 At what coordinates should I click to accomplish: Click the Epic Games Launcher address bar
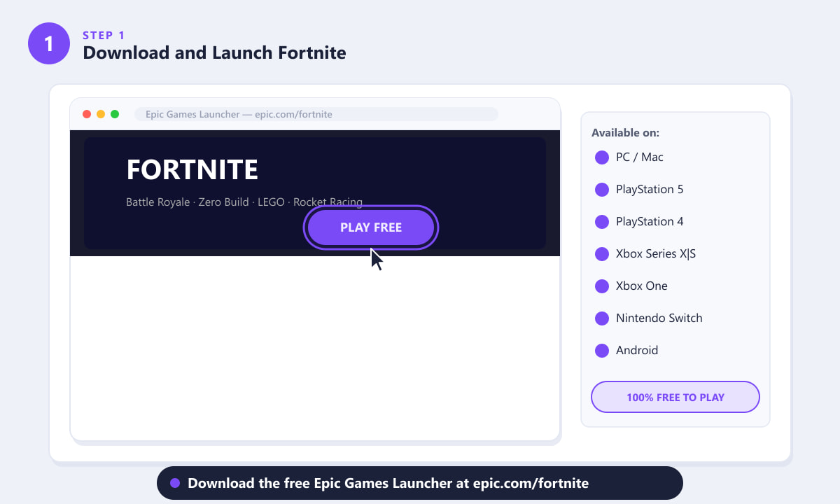316,114
